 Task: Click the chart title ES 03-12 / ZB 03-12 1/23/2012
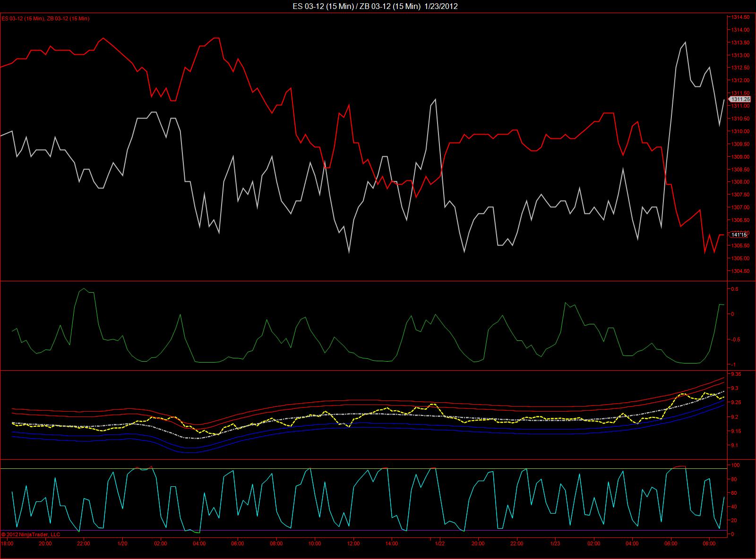pos(375,6)
